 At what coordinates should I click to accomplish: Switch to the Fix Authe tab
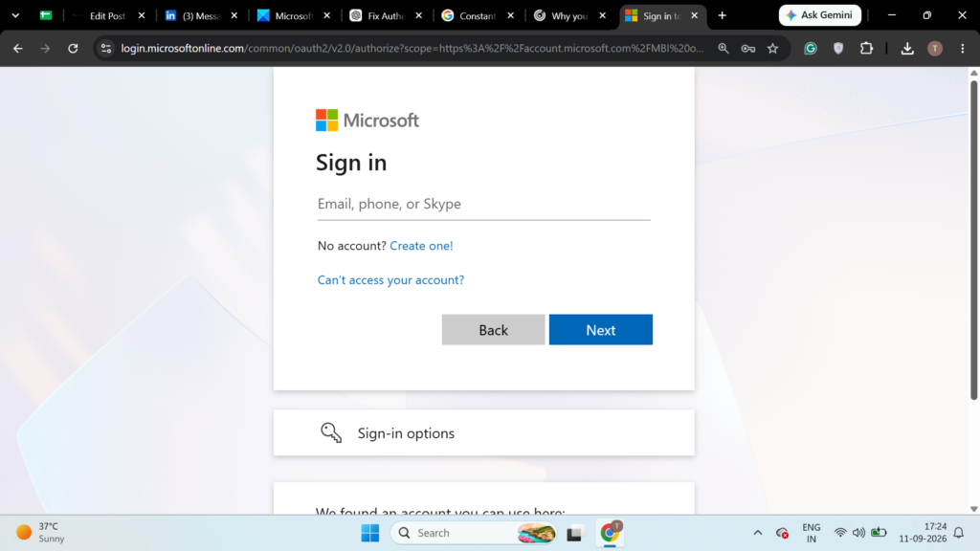point(385,15)
